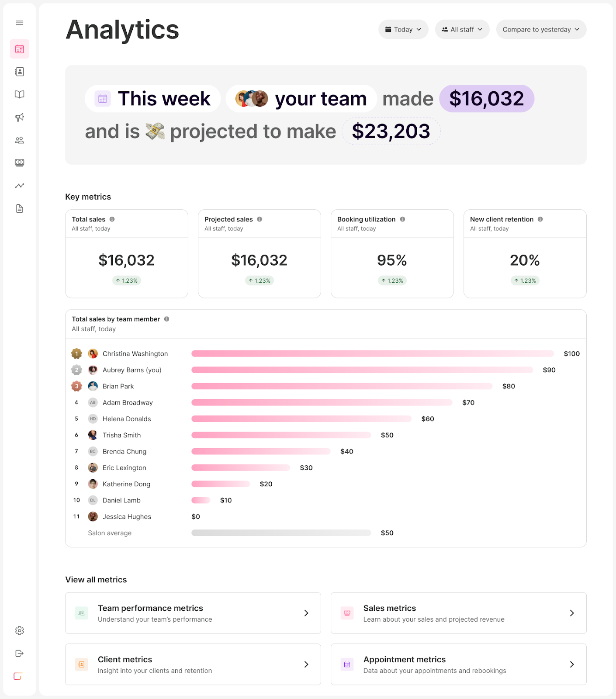This screenshot has height=699, width=616.
Task: Open marketing tools via the megaphone icon
Action: (19, 117)
